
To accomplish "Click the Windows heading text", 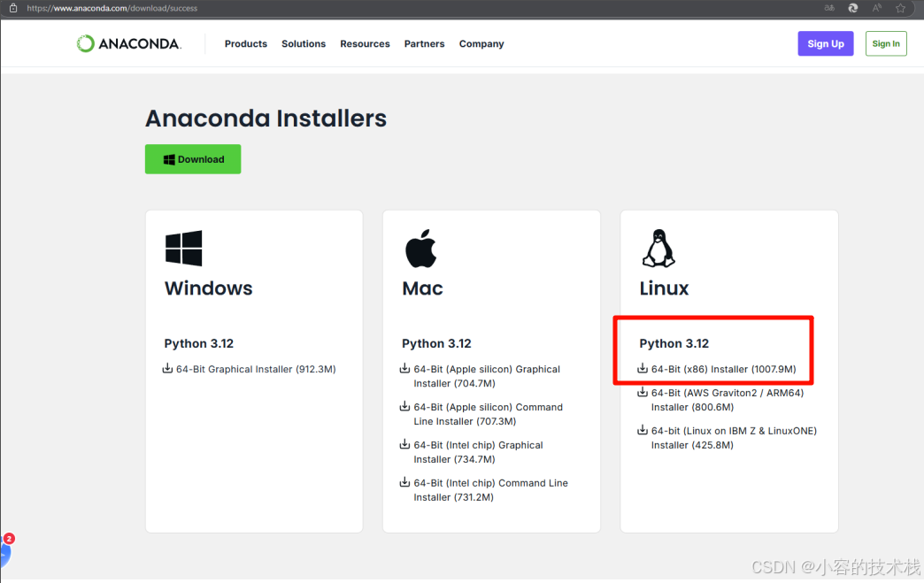I will pos(209,288).
